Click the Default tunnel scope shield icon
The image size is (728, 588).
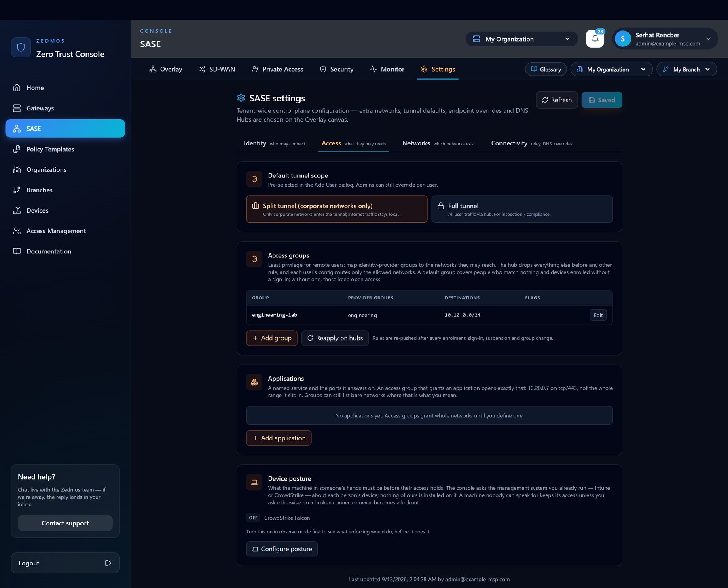(254, 179)
